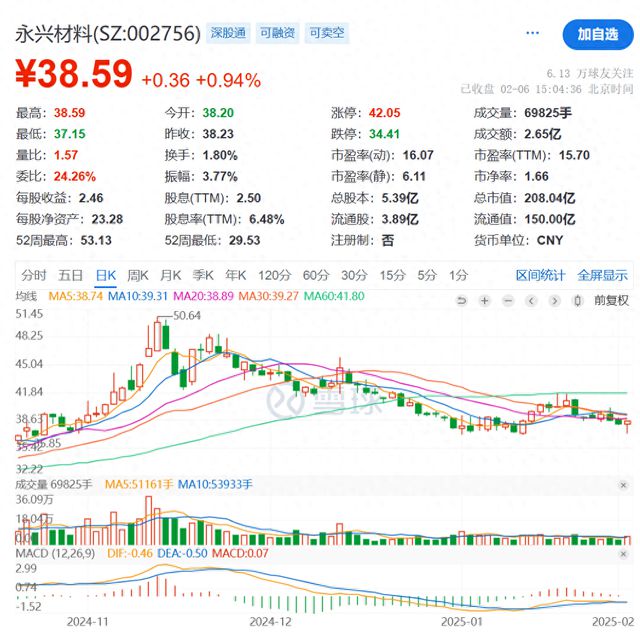
Task: Click the DEA:-0.50 value
Action: tap(182, 554)
